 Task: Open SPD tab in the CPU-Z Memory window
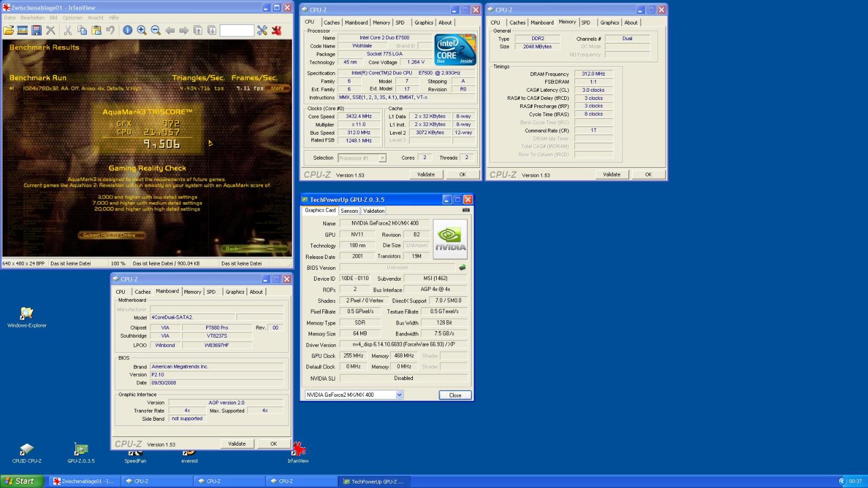pyautogui.click(x=586, y=22)
